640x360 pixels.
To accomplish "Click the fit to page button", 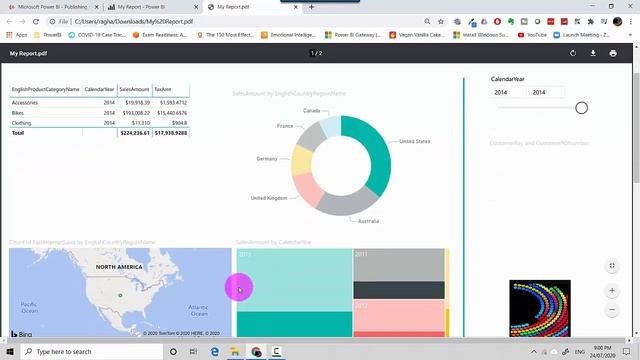I will [x=612, y=266].
